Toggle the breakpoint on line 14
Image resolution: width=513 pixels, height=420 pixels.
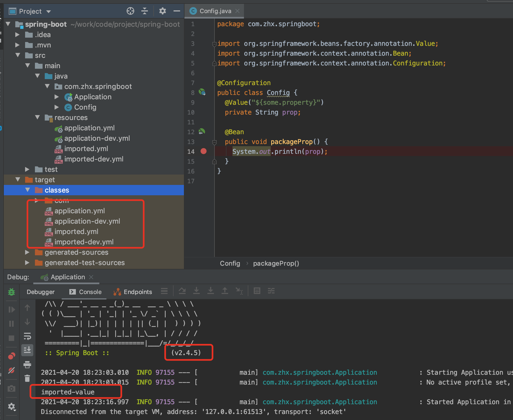(x=204, y=151)
